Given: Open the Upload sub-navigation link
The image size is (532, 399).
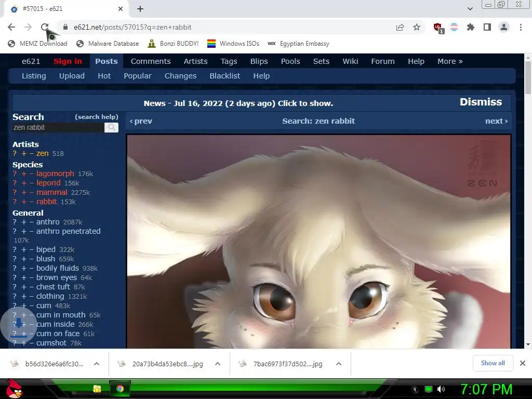Looking at the screenshot, I should pos(72,76).
